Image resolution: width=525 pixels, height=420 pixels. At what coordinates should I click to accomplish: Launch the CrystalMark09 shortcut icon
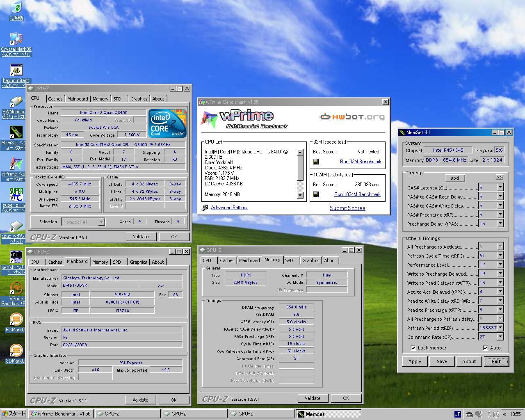16,39
